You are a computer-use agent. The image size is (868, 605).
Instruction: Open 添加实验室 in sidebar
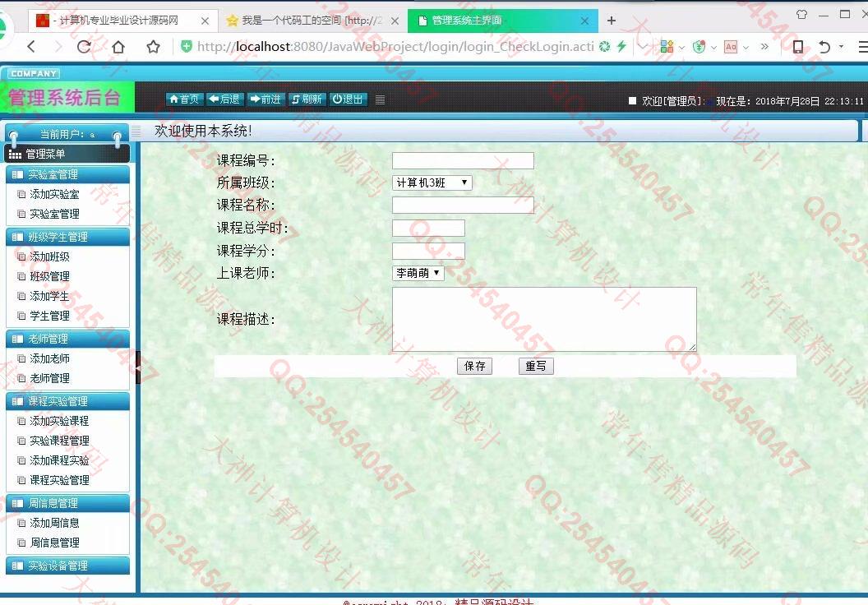(x=54, y=194)
